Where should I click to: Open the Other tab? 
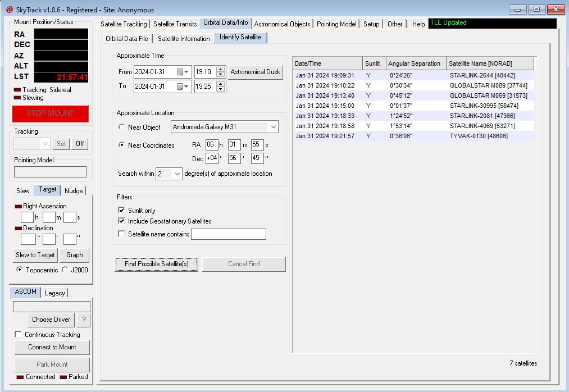395,24
